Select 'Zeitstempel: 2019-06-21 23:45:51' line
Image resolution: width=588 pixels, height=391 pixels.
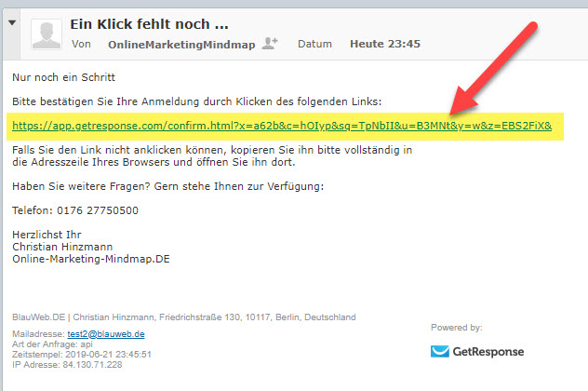point(82,354)
